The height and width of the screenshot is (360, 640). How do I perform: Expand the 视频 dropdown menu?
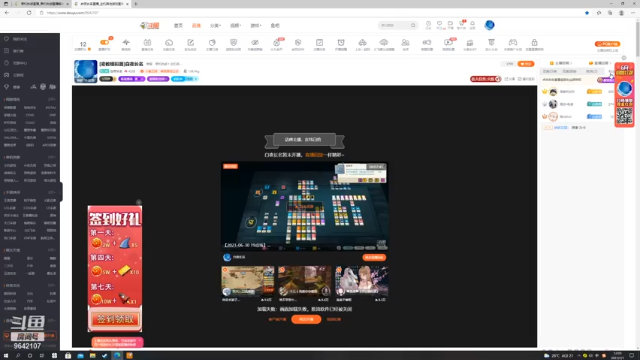[x=236, y=25]
